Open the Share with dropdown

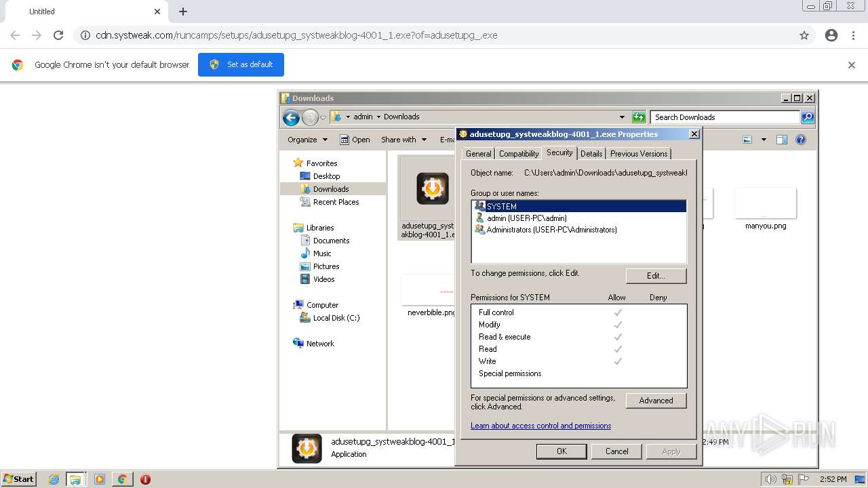click(403, 140)
